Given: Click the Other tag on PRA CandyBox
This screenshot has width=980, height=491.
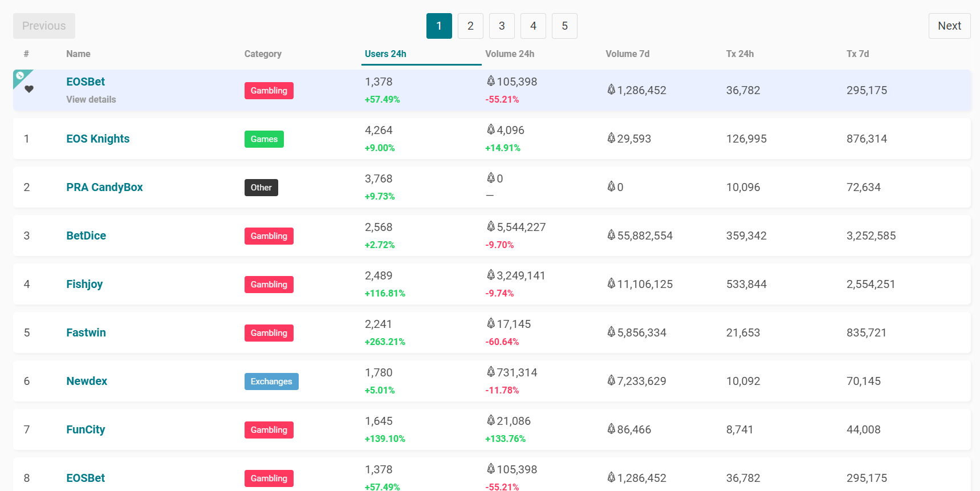Looking at the screenshot, I should tap(261, 188).
